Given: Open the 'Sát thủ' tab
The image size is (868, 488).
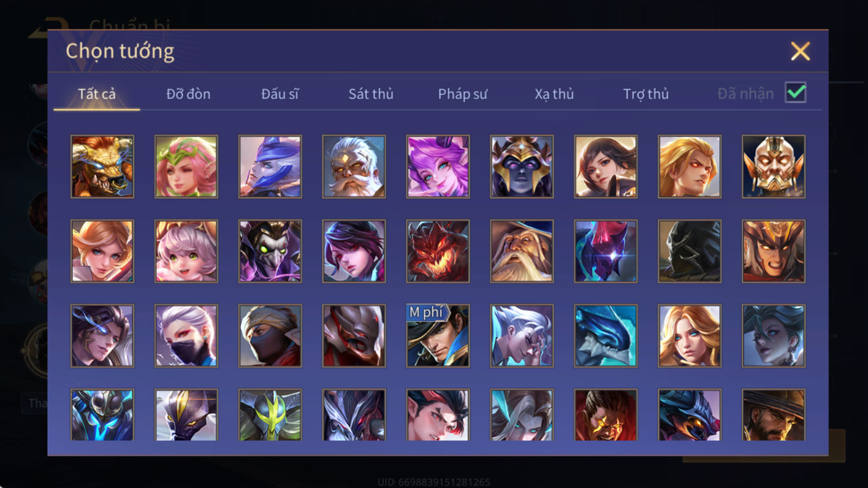Looking at the screenshot, I should [371, 94].
